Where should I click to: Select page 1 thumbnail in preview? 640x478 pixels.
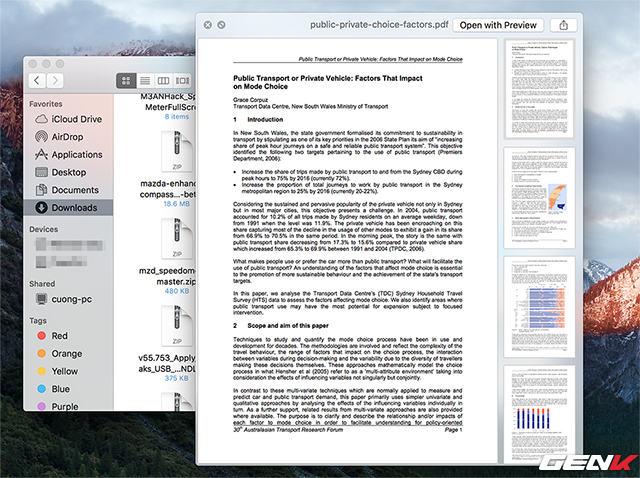point(539,89)
